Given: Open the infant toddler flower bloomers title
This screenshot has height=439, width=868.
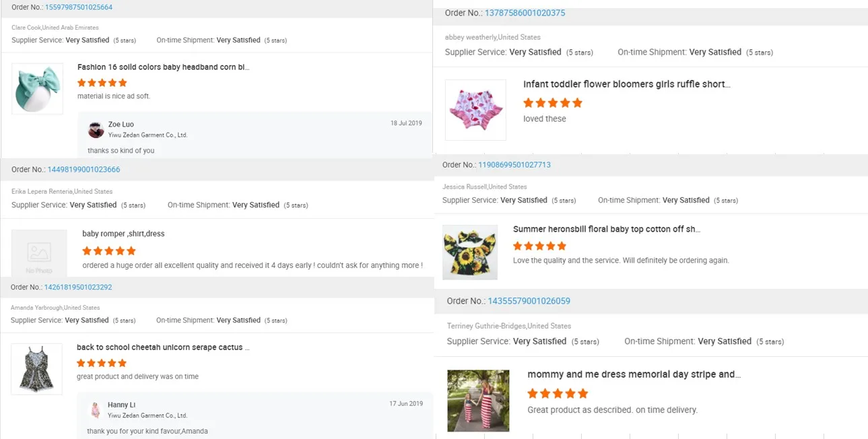Looking at the screenshot, I should 626,84.
